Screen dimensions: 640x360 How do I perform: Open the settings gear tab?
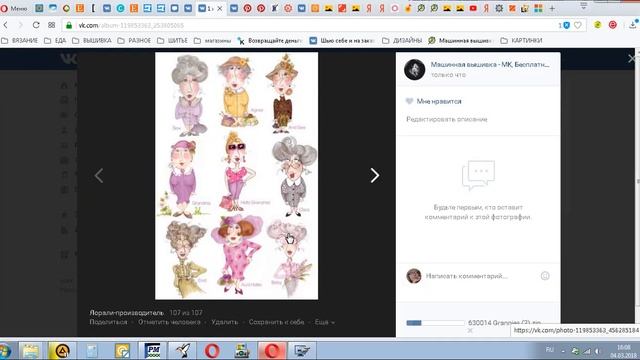pos(499,8)
